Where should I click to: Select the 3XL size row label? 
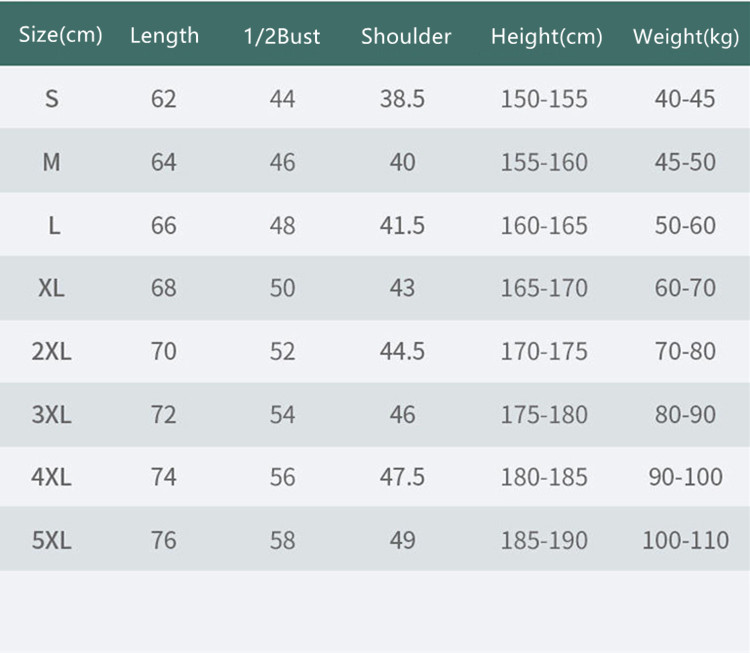click(52, 414)
